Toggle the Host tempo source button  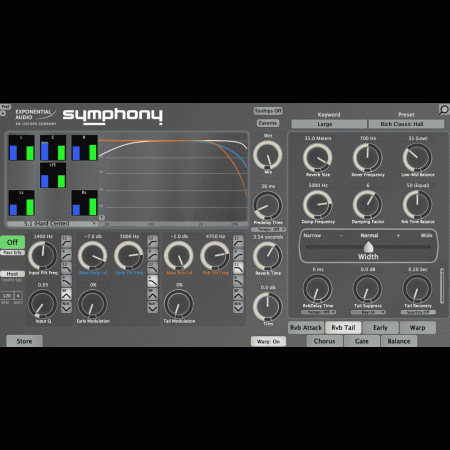12,274
